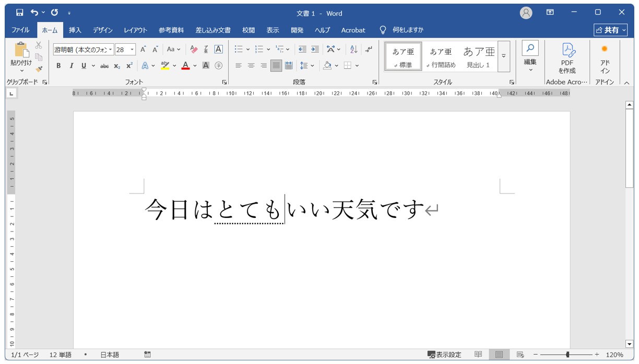Viewport: 639px width, 364px height.
Task: Switch to the 参考資料 tab
Action: coord(171,30)
